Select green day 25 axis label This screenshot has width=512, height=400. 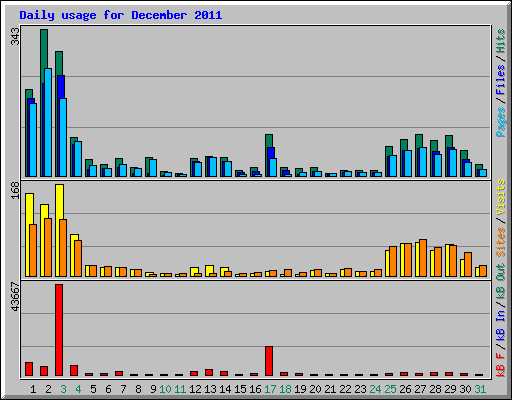[390, 389]
